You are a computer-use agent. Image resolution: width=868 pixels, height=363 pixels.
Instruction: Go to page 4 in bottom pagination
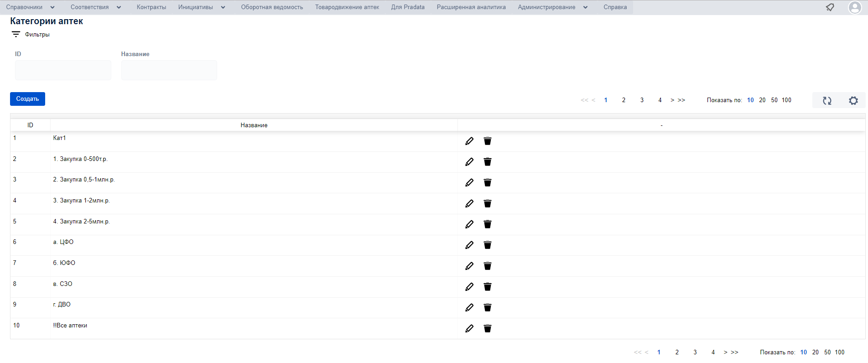pyautogui.click(x=713, y=353)
